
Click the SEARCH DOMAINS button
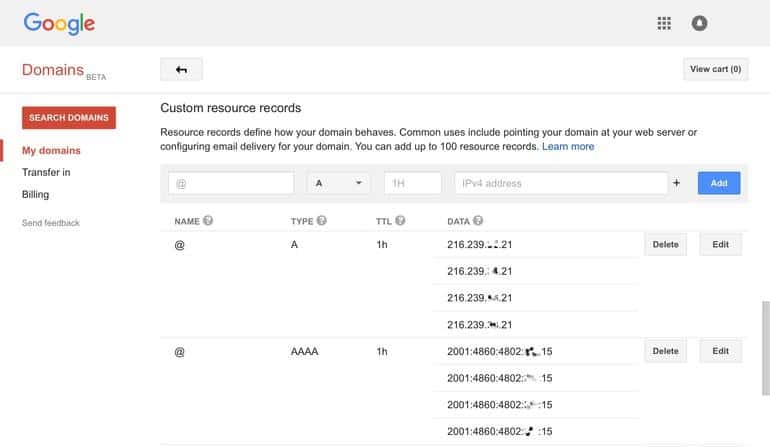pos(69,118)
